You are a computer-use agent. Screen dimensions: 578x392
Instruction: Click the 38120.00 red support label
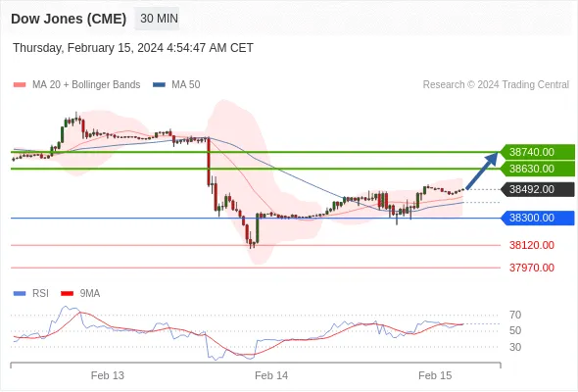pos(532,245)
